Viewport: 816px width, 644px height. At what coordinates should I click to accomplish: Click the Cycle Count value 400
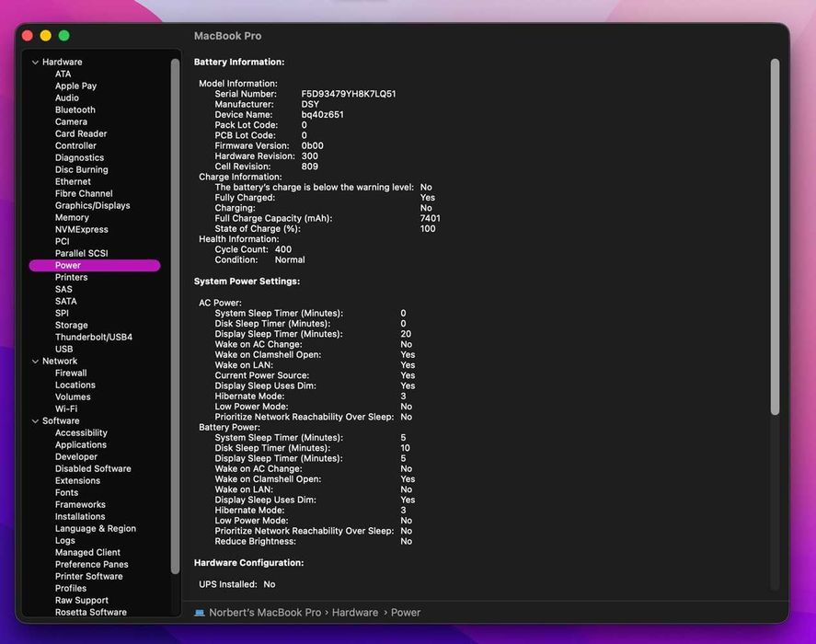pyautogui.click(x=283, y=250)
